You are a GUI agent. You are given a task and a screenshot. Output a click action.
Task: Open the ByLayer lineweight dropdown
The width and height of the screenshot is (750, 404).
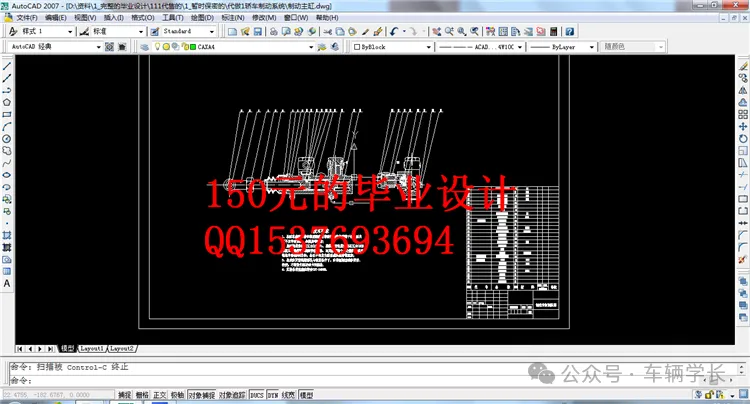pyautogui.click(x=562, y=47)
